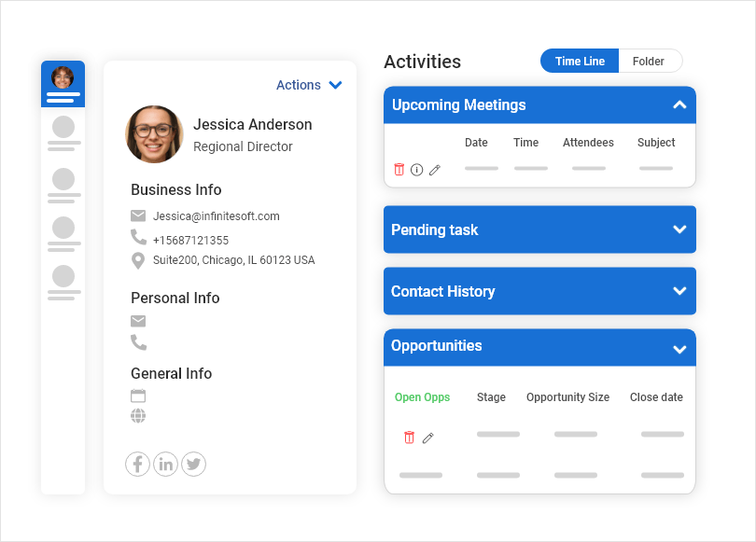Switch to the Time Line tab
756x542 pixels.
point(580,61)
